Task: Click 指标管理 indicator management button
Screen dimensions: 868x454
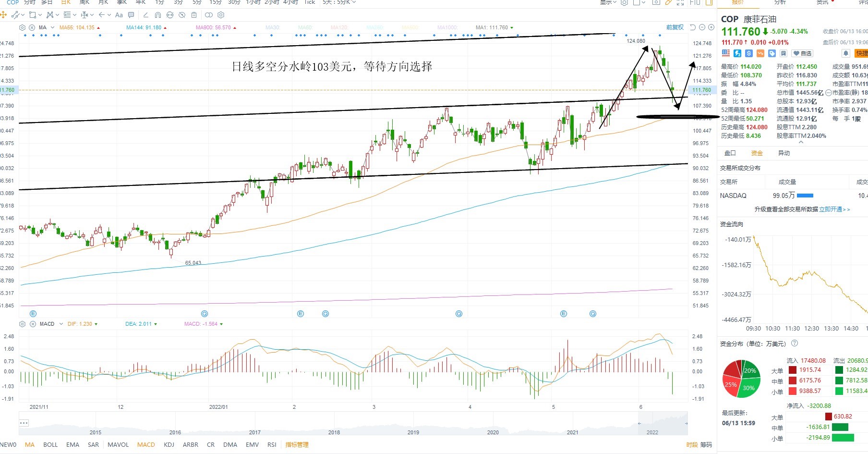Action: [297, 444]
